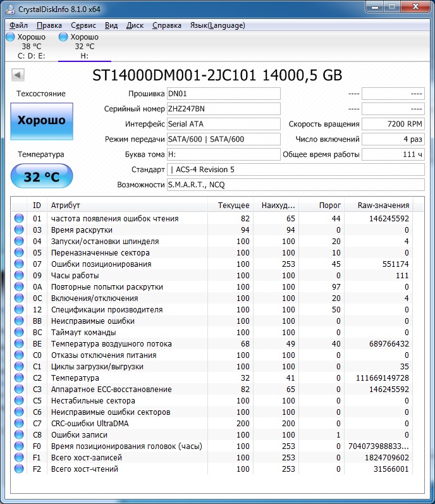Click status orb of attribute 03 row

19,230
